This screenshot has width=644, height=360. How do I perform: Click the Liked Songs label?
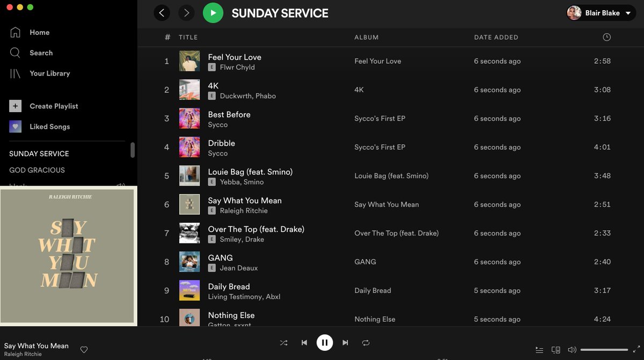pos(50,127)
